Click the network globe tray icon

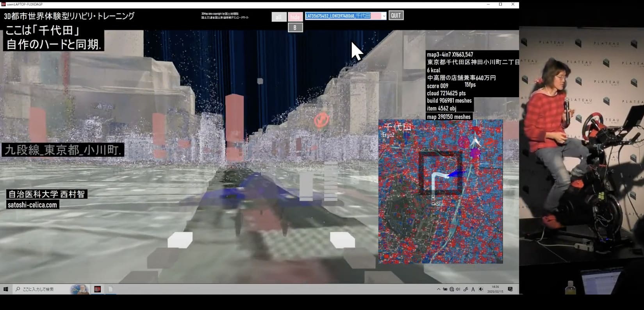(x=451, y=289)
